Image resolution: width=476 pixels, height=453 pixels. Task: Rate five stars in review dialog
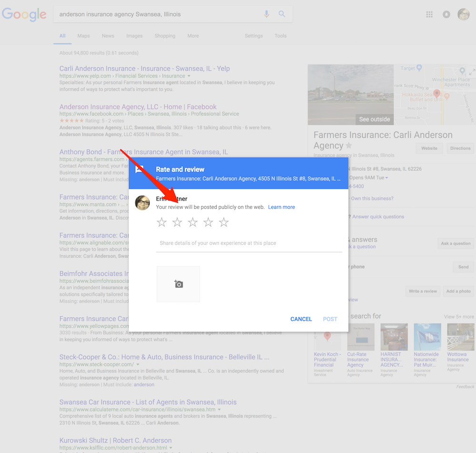click(224, 222)
